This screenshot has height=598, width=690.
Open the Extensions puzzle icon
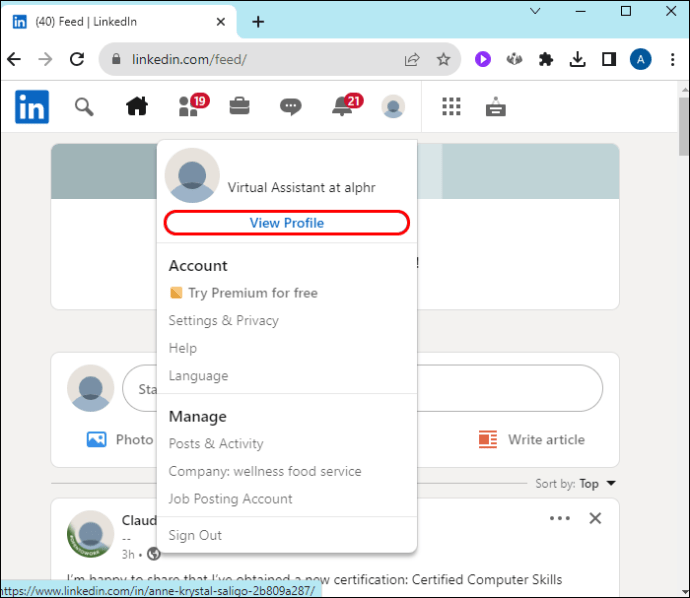[x=546, y=59]
